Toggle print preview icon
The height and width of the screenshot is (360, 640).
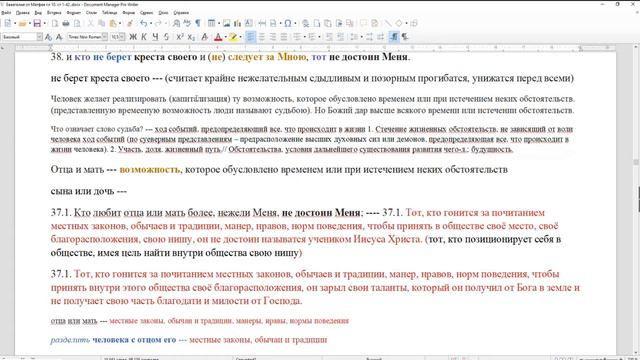coord(77,23)
